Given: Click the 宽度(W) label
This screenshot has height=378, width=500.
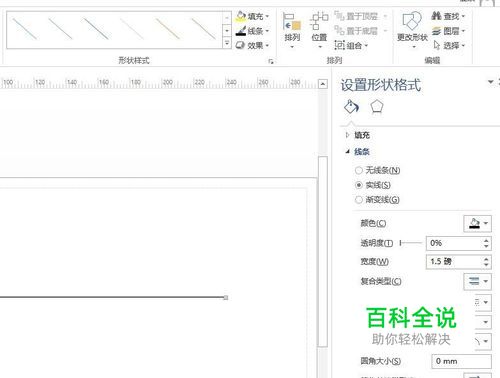Looking at the screenshot, I should pos(374,262).
